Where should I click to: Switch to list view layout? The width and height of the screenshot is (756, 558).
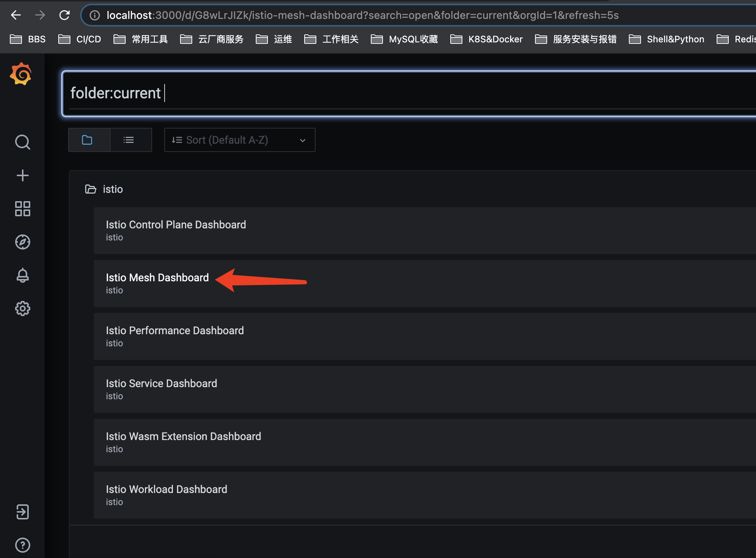(129, 140)
